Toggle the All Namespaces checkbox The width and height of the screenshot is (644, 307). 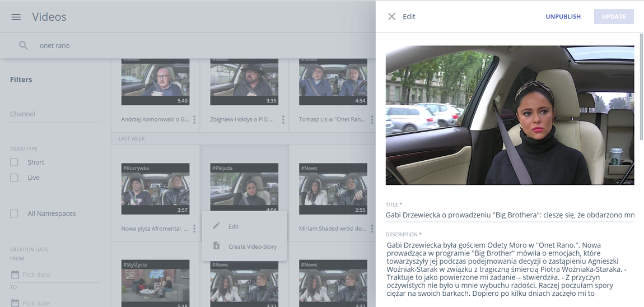pyautogui.click(x=14, y=213)
